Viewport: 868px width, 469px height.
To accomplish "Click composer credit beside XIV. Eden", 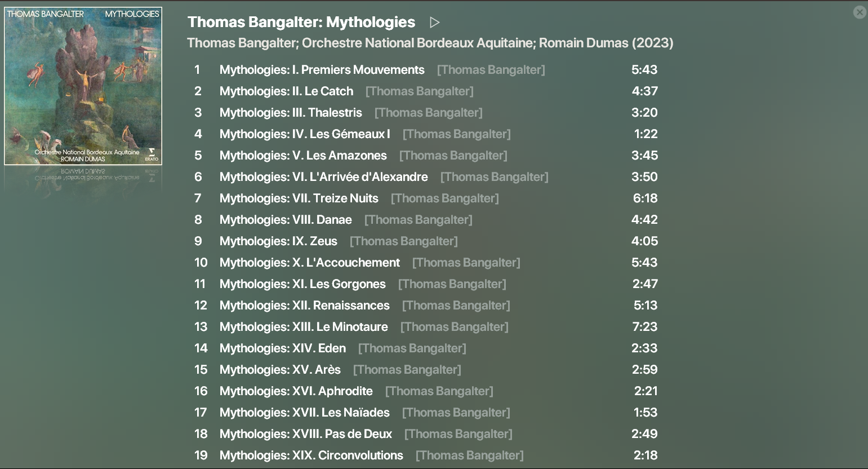I will click(x=412, y=348).
